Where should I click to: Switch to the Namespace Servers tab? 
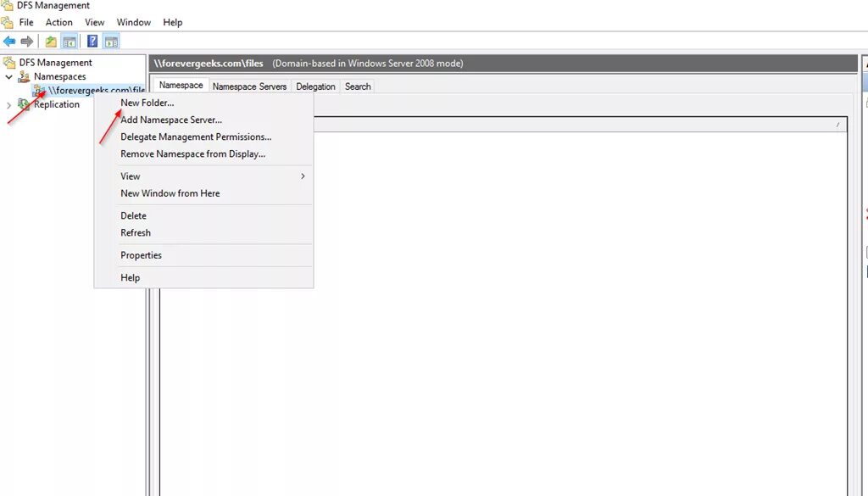250,86
